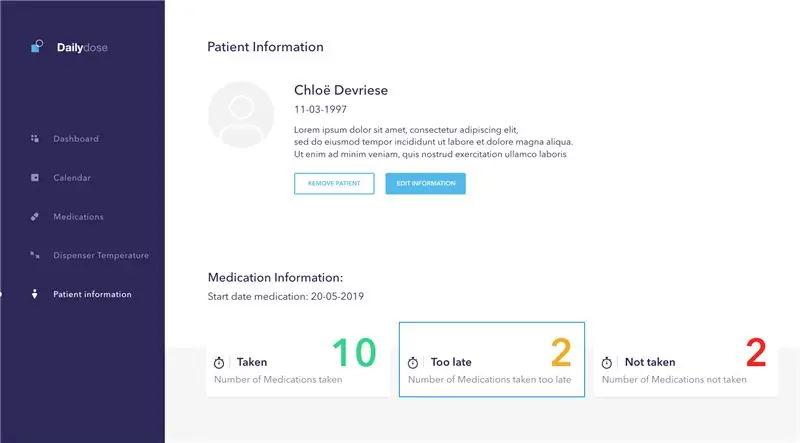The width and height of the screenshot is (800, 443).
Task: Go to the Calendar section
Action: click(x=72, y=178)
